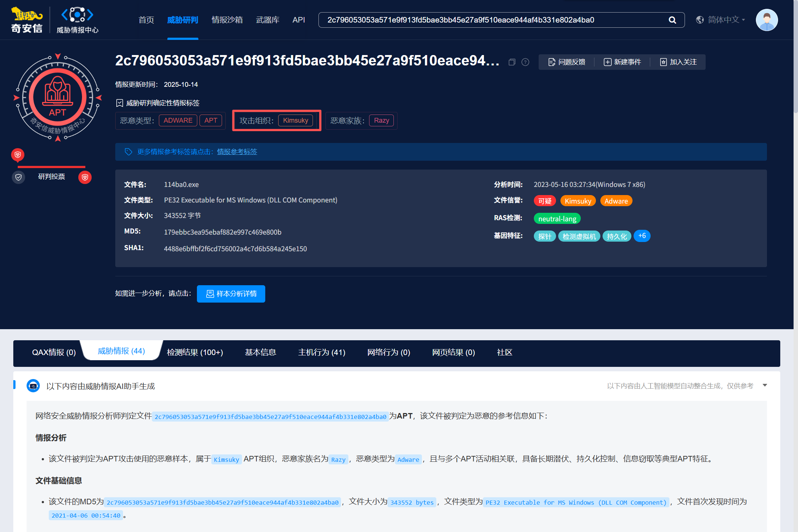The height and width of the screenshot is (532, 798).
Task: Open the 主机行为 (41) tab
Action: point(322,352)
